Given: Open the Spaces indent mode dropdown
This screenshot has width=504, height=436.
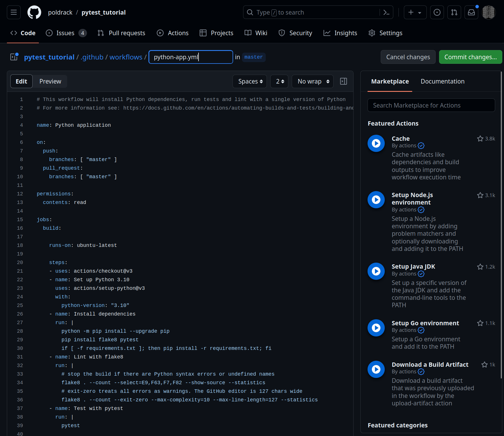Looking at the screenshot, I should 250,82.
